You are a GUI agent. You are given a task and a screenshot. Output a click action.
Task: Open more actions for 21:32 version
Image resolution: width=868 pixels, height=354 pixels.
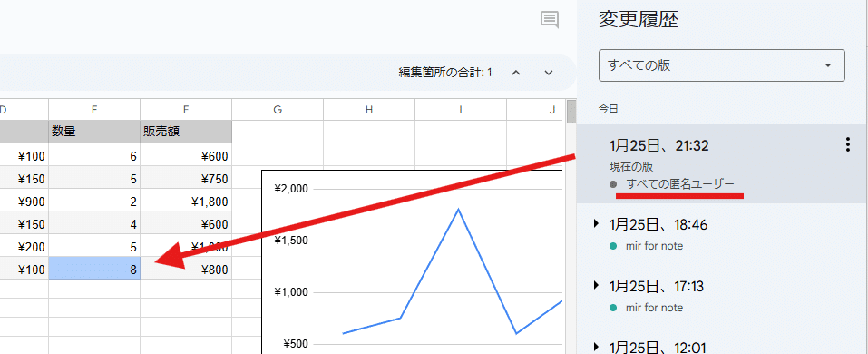click(847, 145)
